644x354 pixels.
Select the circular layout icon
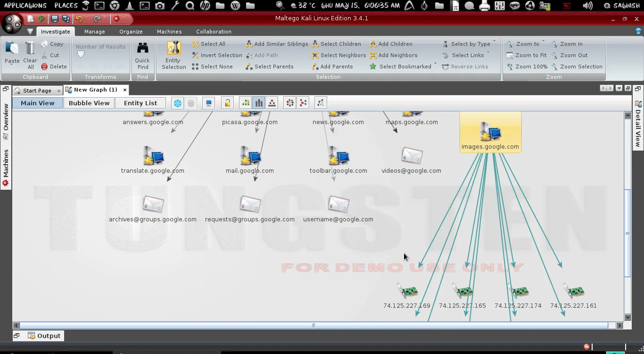[290, 103]
